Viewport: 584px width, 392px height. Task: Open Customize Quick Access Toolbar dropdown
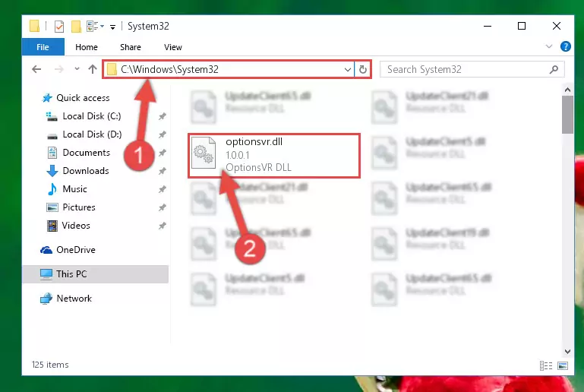pos(112,27)
